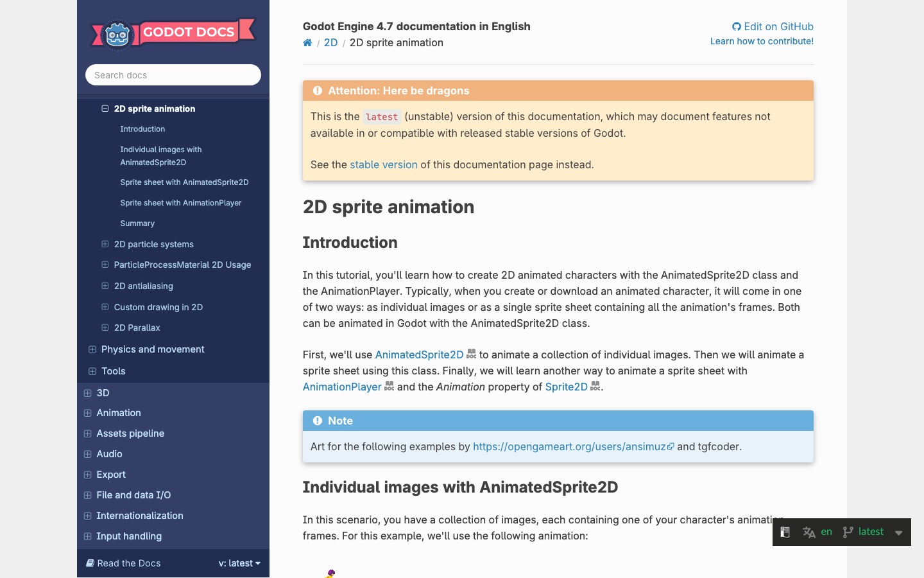
Task: Open Sprite sheet with AnimationPlayer entry
Action: pos(181,203)
